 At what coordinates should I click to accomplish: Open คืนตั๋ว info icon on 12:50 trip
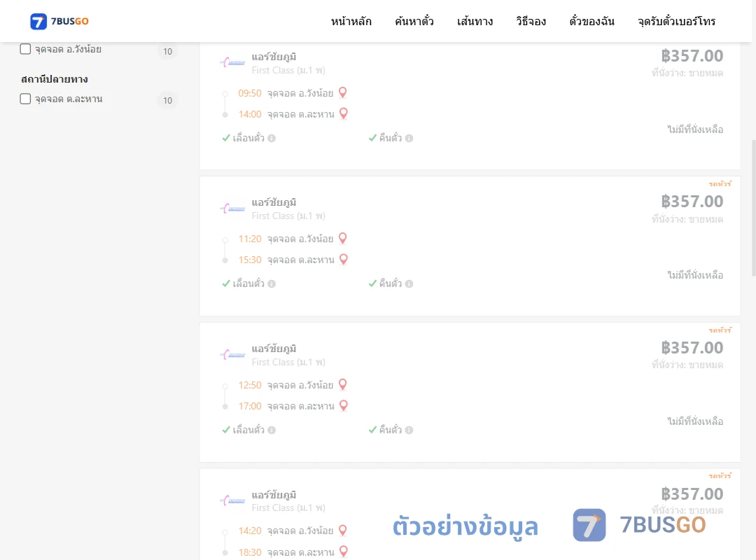[409, 430]
